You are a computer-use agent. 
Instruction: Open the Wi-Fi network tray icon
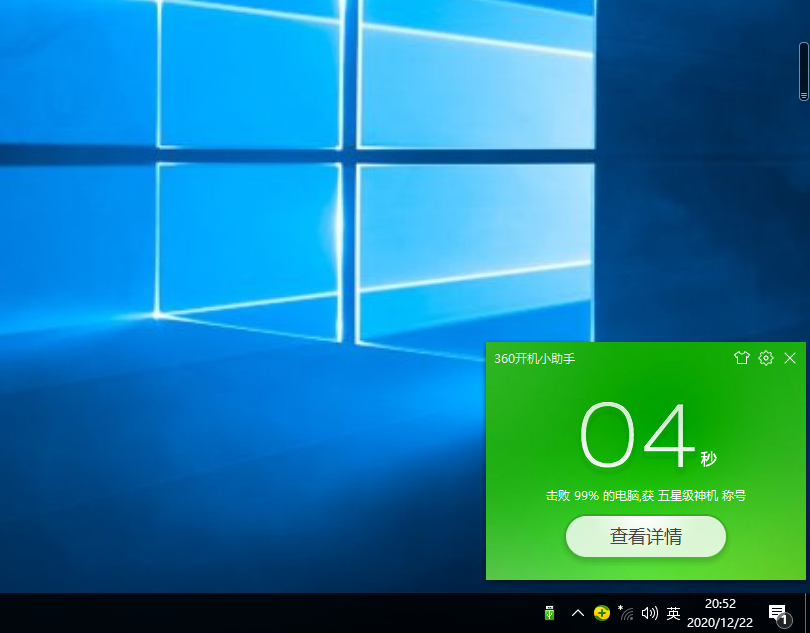tap(626, 613)
